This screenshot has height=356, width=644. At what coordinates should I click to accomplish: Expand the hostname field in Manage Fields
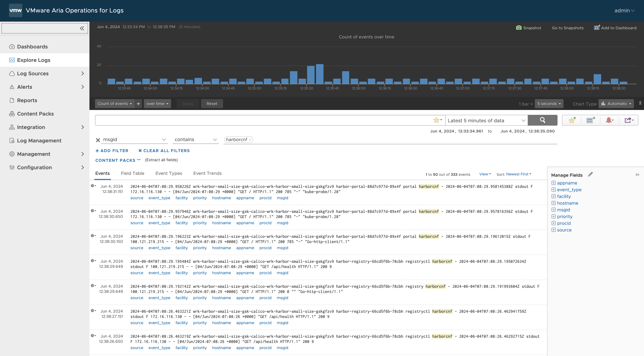click(553, 203)
